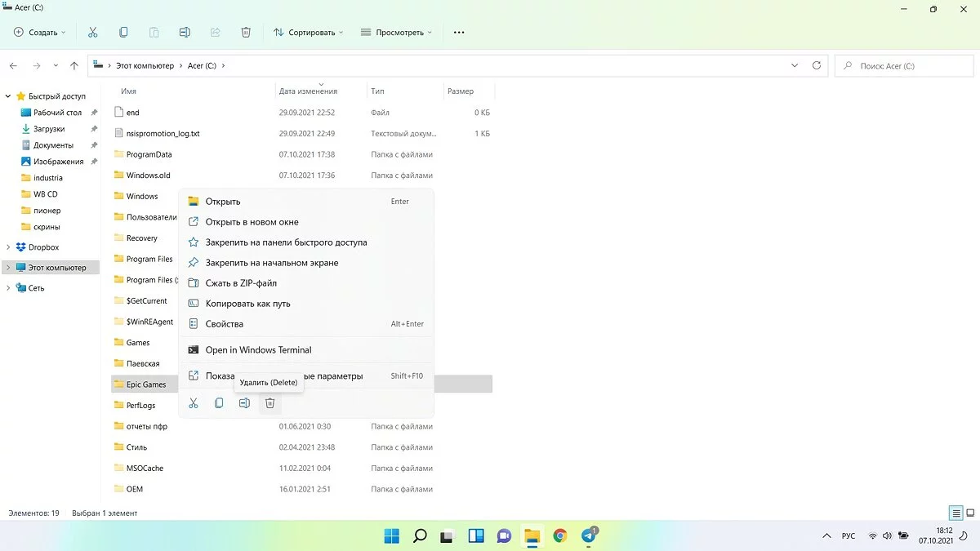
Task: Choose Сжать в ZIP-файл menu entry
Action: click(241, 283)
